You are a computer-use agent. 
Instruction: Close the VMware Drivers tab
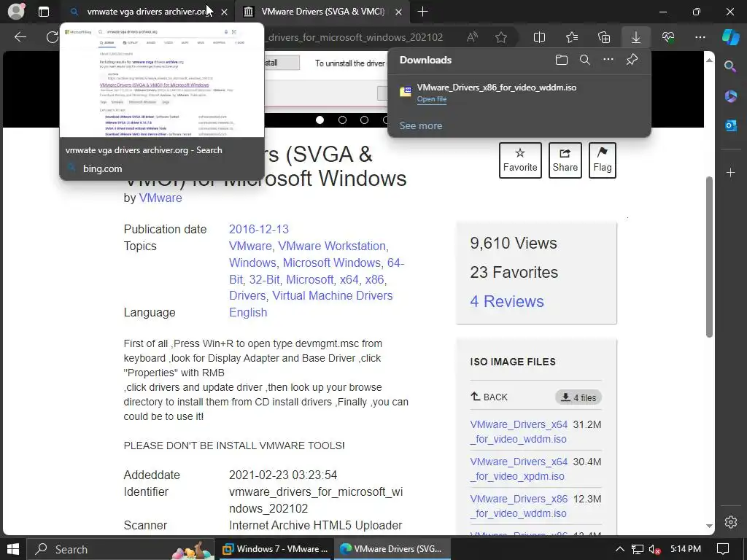pos(399,12)
